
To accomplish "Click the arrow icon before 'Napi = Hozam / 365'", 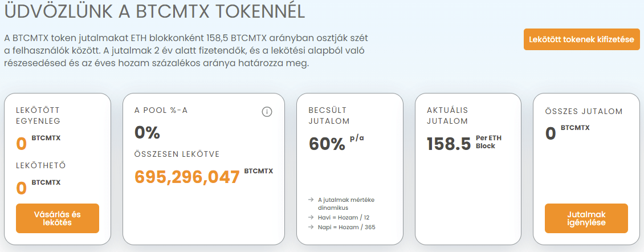I will tap(311, 227).
